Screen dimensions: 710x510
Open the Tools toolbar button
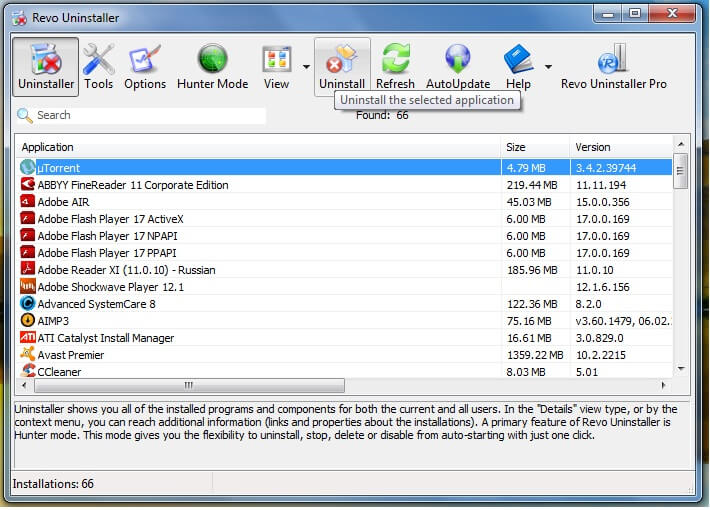[x=99, y=67]
